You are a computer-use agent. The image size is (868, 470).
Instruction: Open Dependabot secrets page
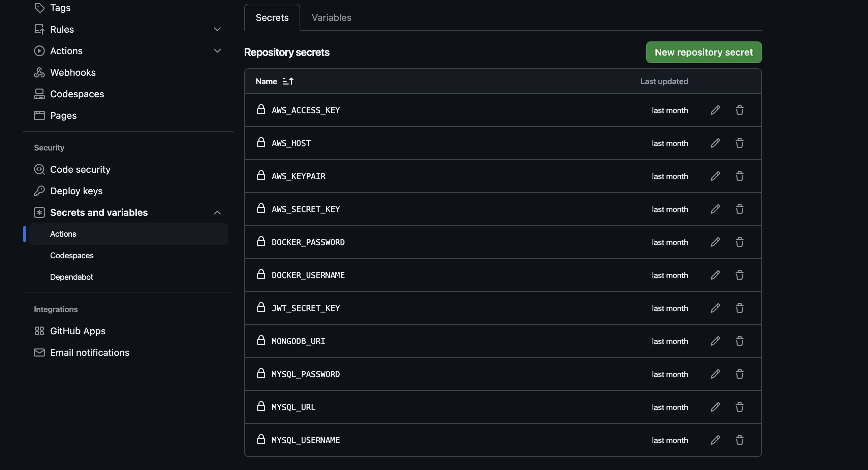point(71,277)
